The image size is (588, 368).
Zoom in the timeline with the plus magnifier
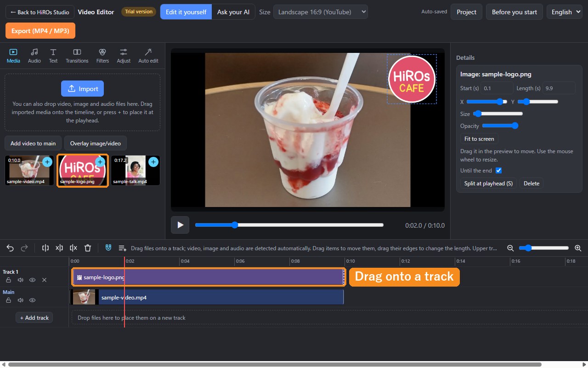[578, 248]
